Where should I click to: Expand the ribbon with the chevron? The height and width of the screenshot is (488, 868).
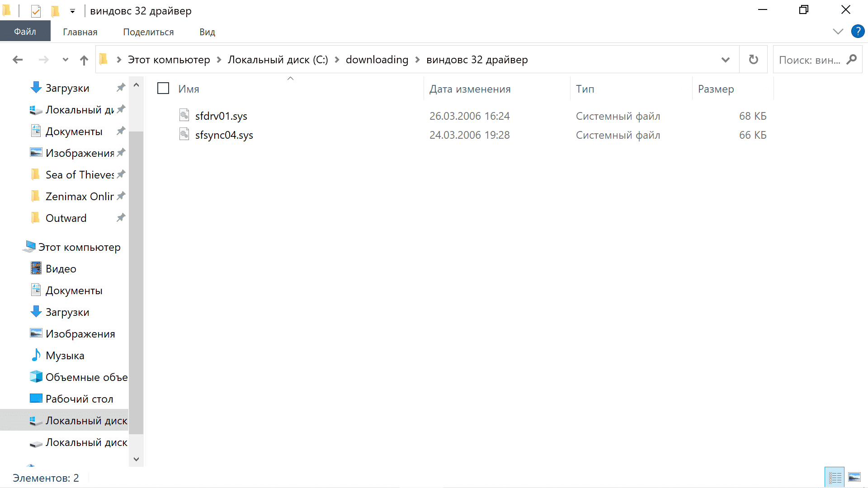(x=838, y=32)
